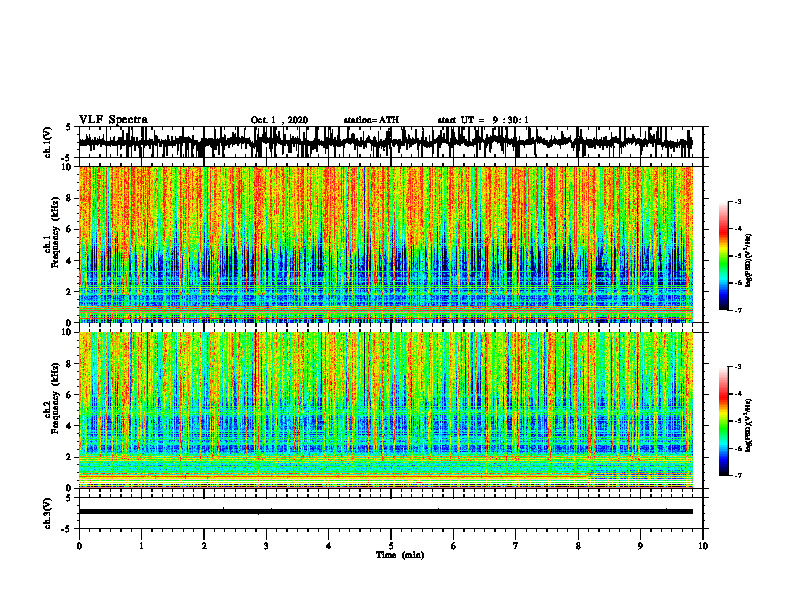Click time axis tick label "10"
This screenshot has width=792, height=612.
coord(703,546)
